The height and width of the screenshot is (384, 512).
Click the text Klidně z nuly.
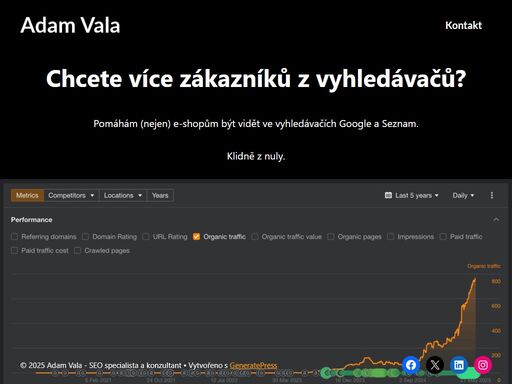[x=256, y=156]
